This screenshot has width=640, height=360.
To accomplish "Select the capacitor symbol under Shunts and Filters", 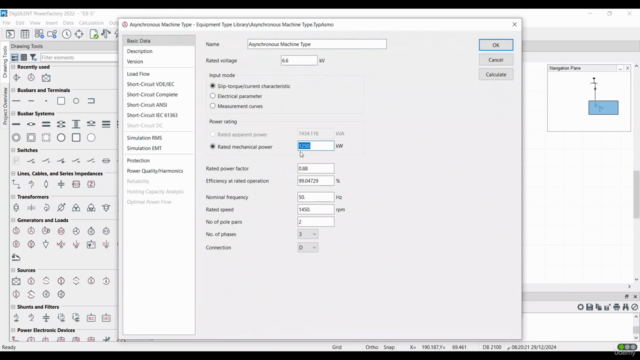I will tap(46, 318).
